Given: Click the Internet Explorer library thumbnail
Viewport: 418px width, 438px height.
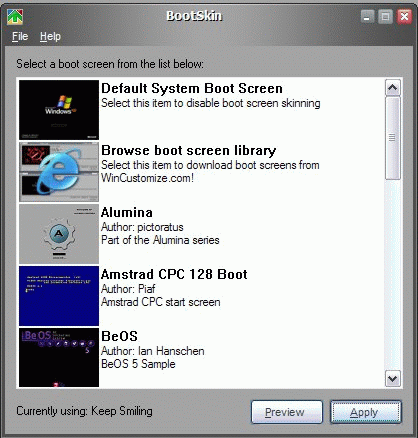Looking at the screenshot, I should click(59, 172).
